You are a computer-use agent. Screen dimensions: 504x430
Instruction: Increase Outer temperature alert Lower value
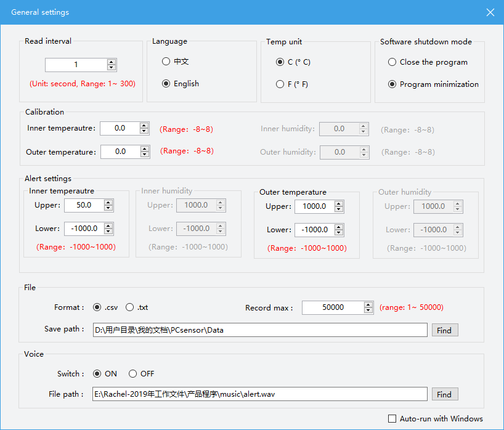339,227
